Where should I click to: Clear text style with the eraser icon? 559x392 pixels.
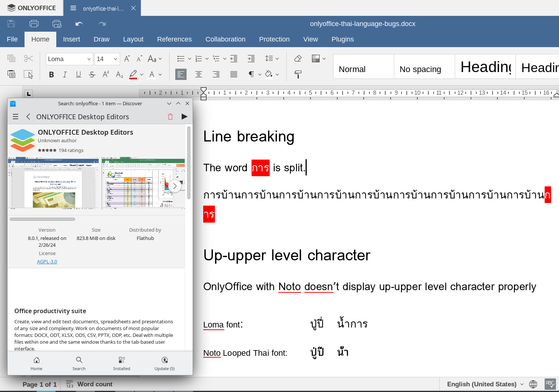tap(298, 58)
